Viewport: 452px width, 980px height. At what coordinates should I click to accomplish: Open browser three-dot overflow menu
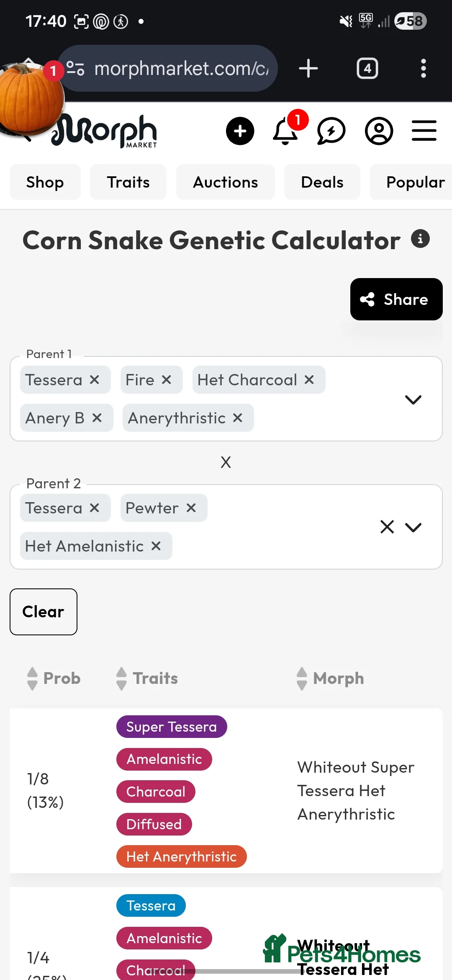coord(423,68)
